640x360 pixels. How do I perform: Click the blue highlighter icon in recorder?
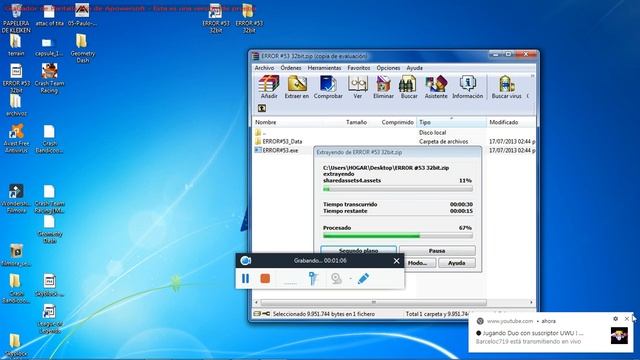pyautogui.click(x=313, y=278)
